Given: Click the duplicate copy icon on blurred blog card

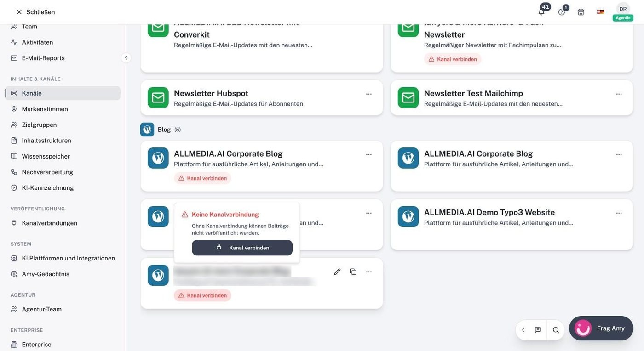Looking at the screenshot, I should 353,272.
